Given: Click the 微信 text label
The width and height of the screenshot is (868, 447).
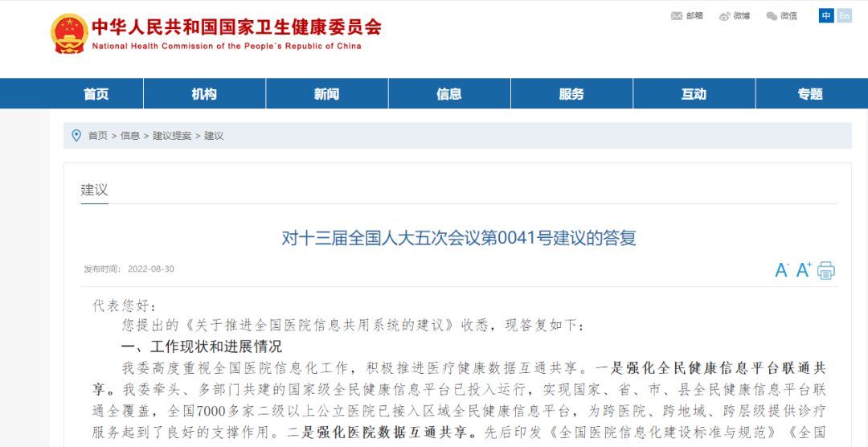Looking at the screenshot, I should click(789, 16).
